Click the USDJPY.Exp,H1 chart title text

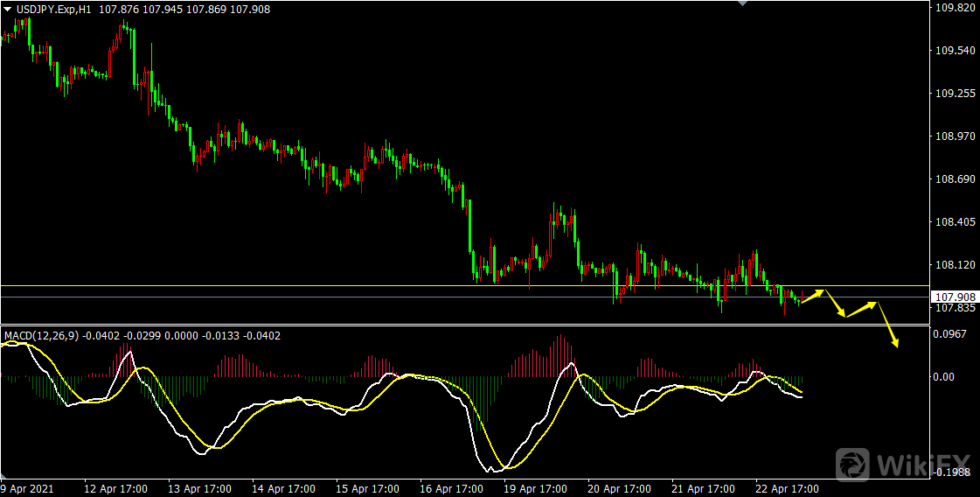[53, 9]
